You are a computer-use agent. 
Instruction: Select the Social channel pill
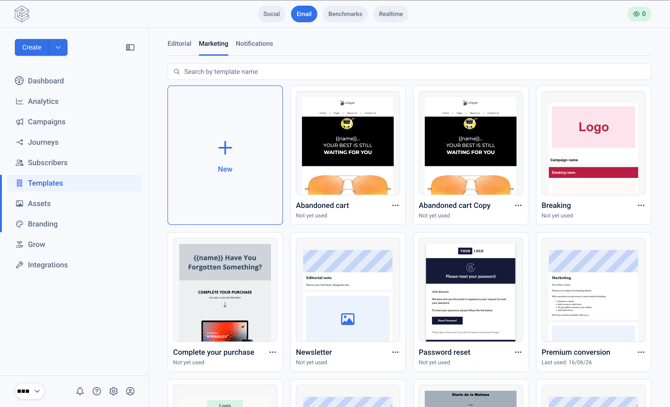(271, 14)
